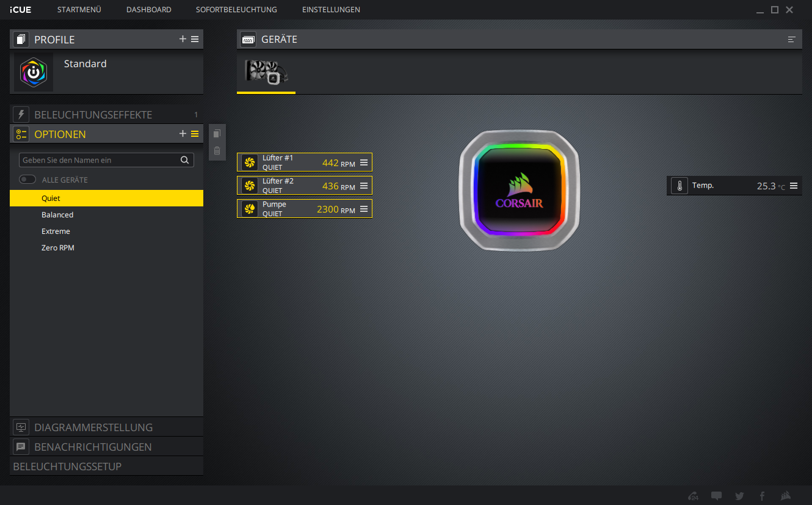Click the 2300 RPM pump reading
The width and height of the screenshot is (812, 505).
(x=336, y=209)
